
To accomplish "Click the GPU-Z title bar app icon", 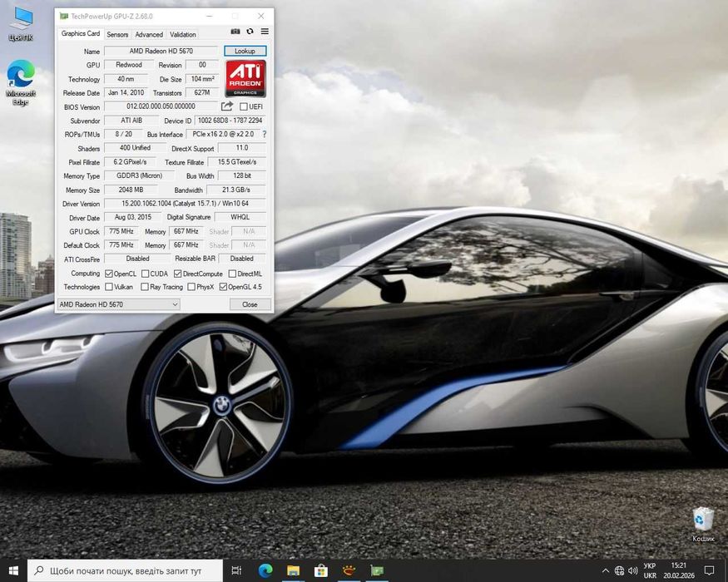I will pyautogui.click(x=63, y=17).
